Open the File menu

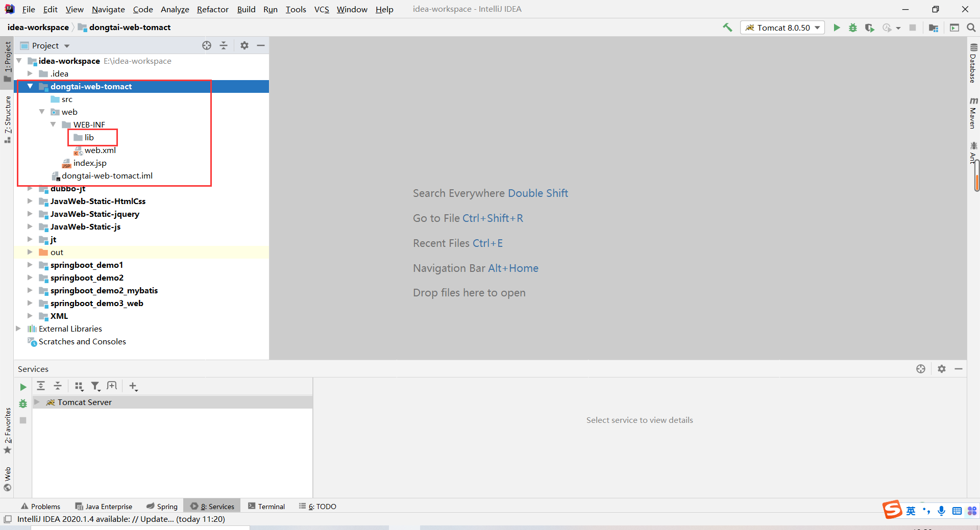29,9
